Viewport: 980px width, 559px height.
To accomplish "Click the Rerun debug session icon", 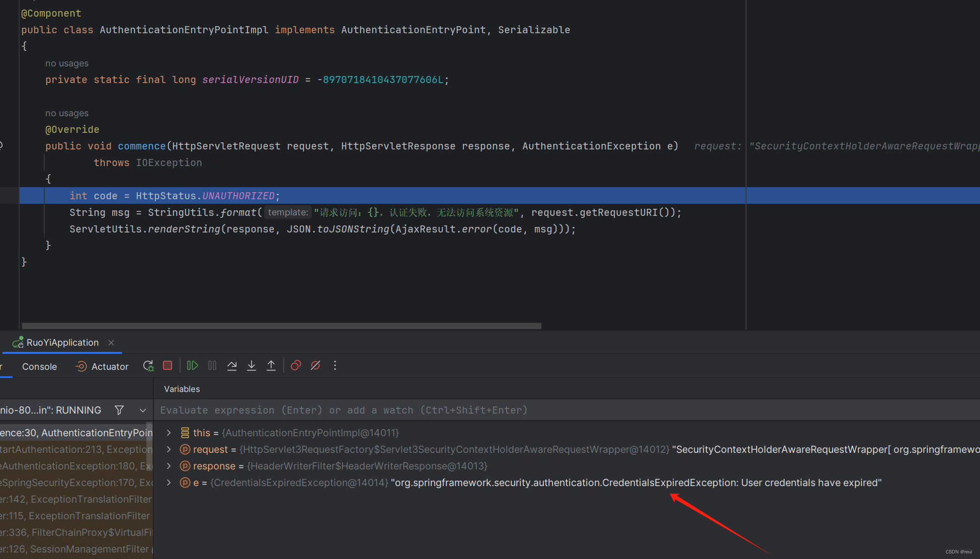I will 148,366.
